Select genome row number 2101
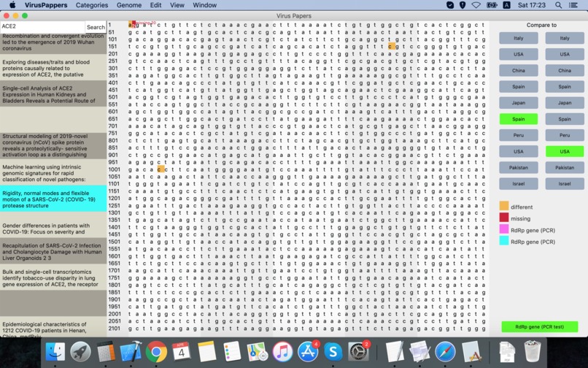The width and height of the screenshot is (588, 368). coord(114,328)
